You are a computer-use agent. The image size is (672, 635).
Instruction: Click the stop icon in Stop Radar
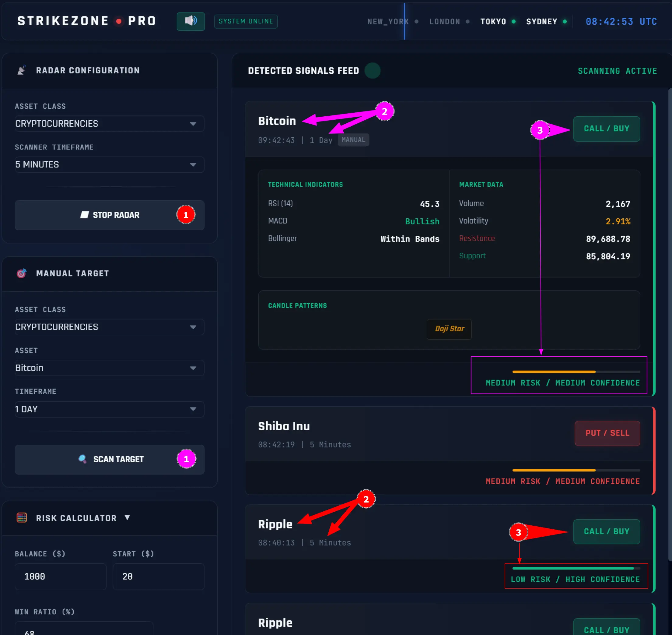[84, 215]
